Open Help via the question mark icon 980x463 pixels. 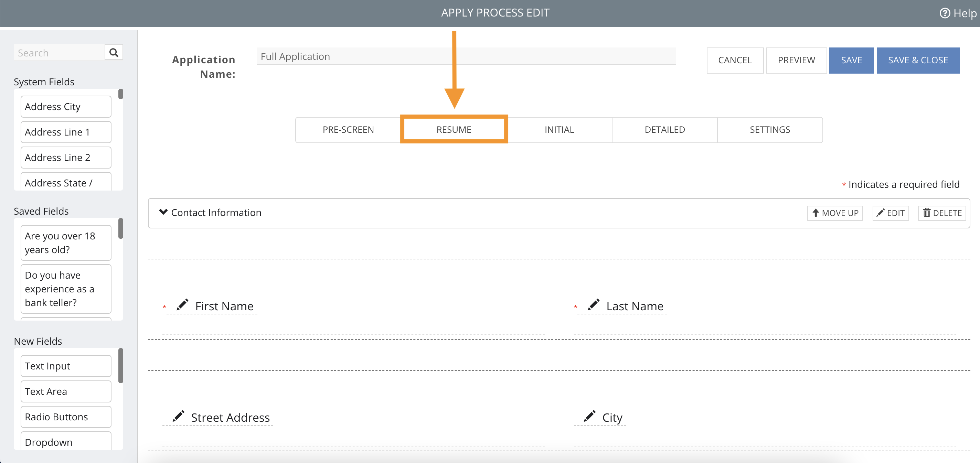[945, 13]
